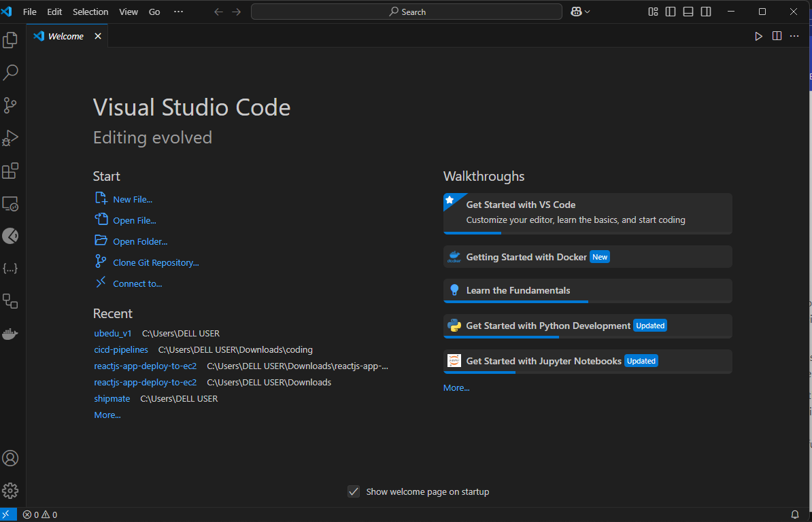
Task: Open the Run and Debug view
Action: pos(10,138)
